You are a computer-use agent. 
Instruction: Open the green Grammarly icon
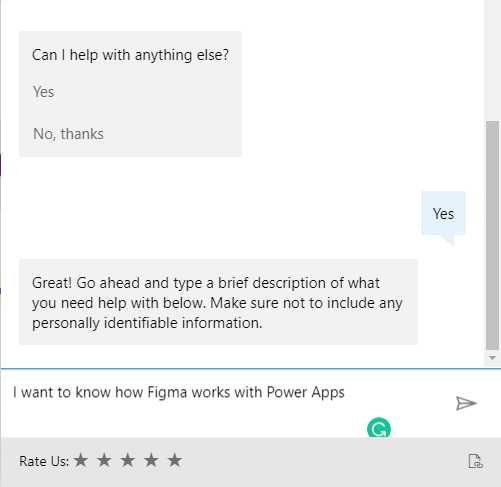click(x=379, y=428)
